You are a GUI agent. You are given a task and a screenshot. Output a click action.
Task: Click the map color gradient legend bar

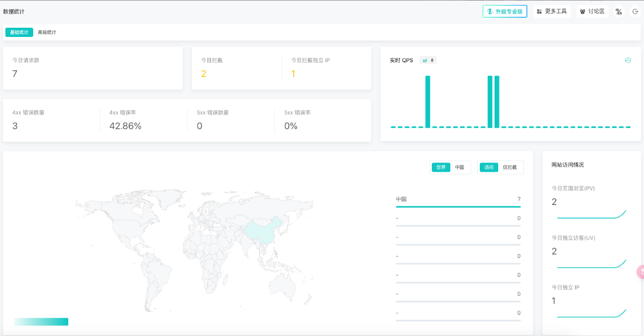tap(41, 322)
